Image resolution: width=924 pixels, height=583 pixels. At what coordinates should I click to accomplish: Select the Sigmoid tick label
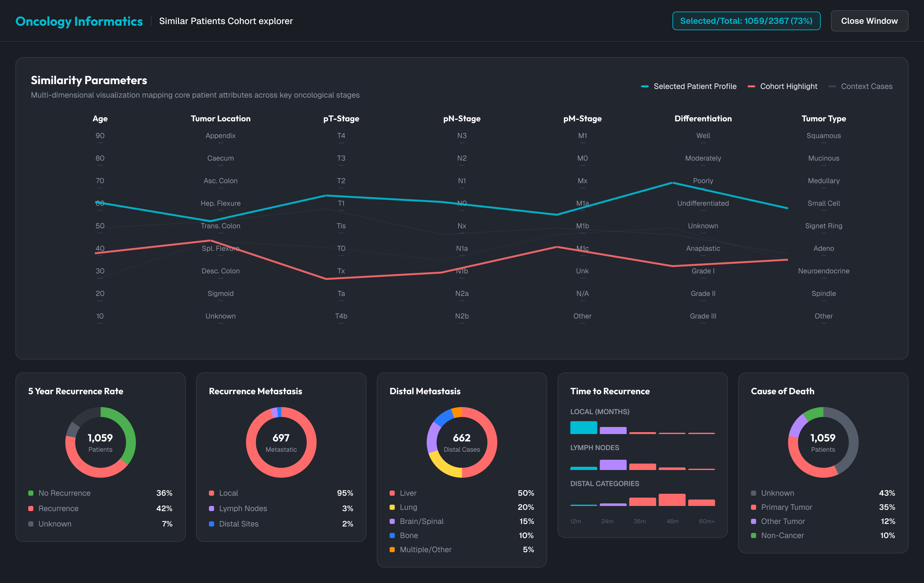pyautogui.click(x=221, y=293)
